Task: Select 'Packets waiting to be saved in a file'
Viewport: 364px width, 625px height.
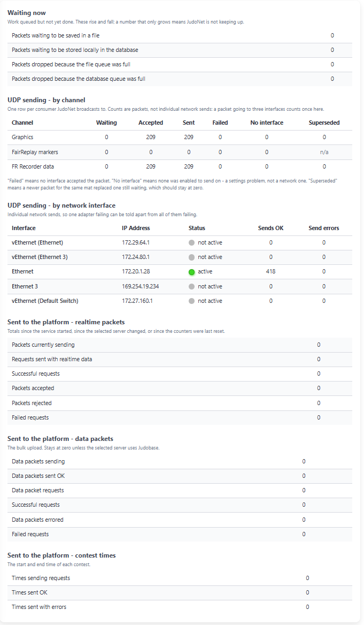Action: pos(56,35)
